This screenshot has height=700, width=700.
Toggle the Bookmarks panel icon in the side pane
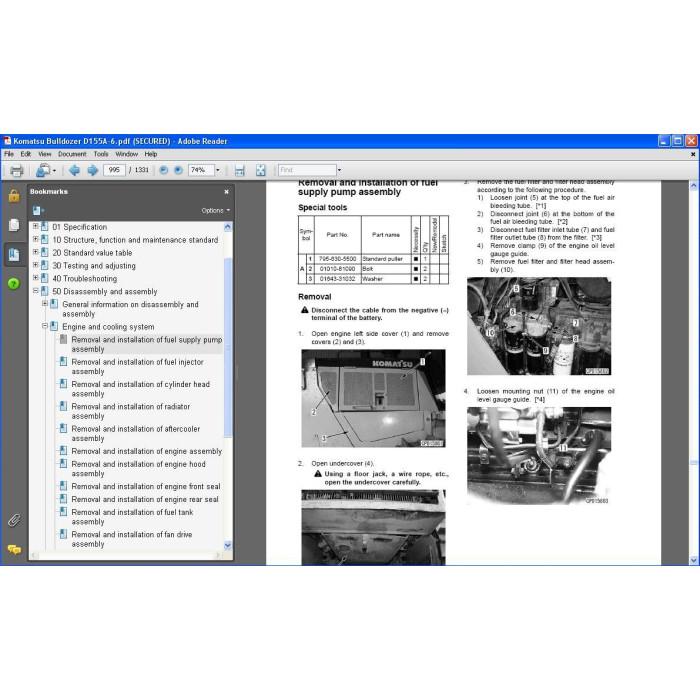coord(14,254)
